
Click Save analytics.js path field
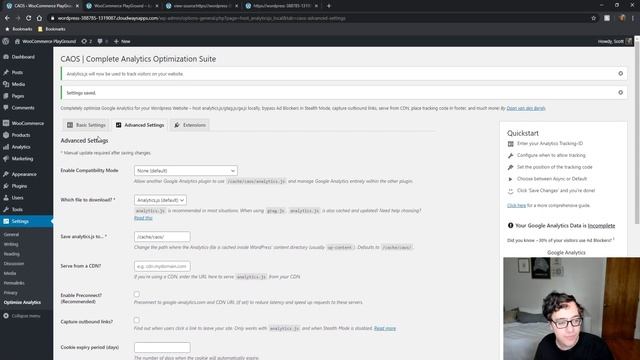[162, 237]
